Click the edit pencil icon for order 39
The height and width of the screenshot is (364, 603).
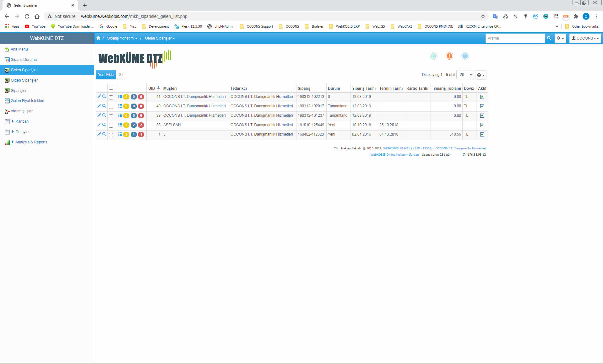pyautogui.click(x=99, y=115)
